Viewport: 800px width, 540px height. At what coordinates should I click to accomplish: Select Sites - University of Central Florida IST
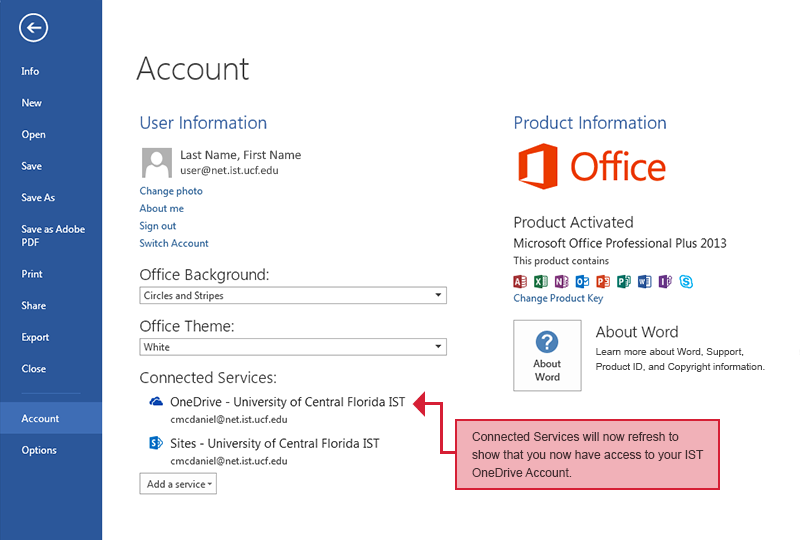tap(275, 444)
